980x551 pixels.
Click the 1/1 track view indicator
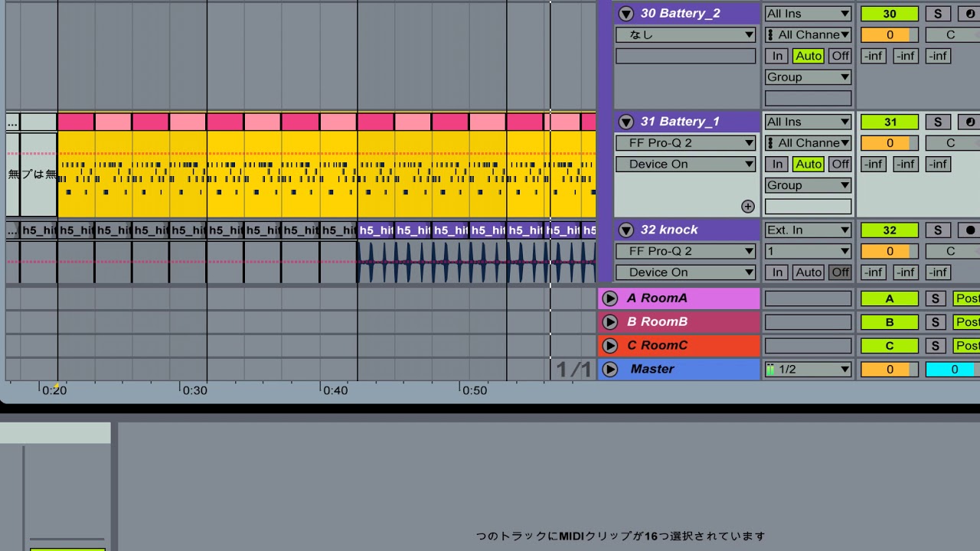tap(573, 370)
